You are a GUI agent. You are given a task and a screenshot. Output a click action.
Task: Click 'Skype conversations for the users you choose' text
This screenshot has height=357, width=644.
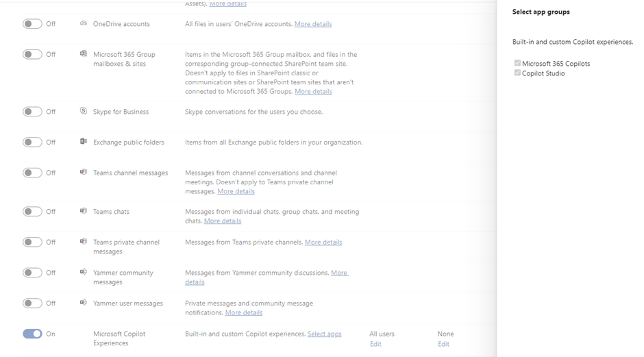253,111
